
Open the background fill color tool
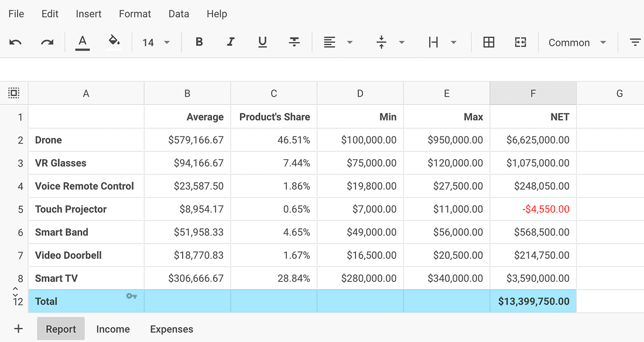coord(114,42)
